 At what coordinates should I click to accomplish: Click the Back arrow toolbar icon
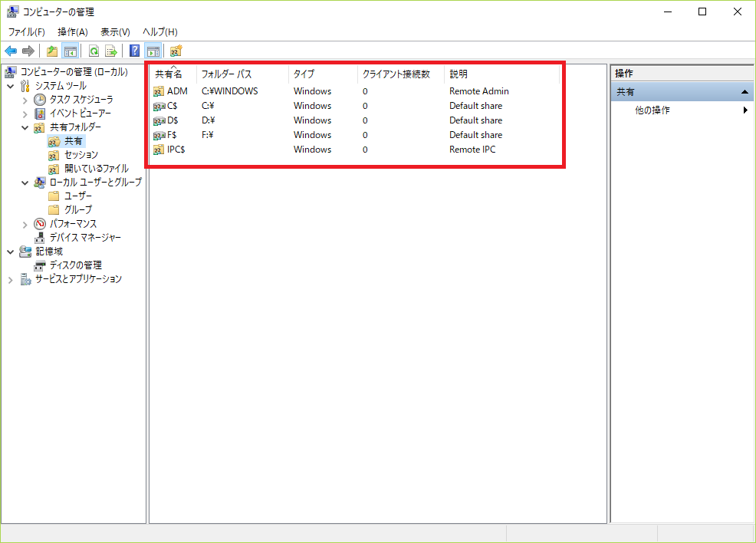tap(11, 51)
